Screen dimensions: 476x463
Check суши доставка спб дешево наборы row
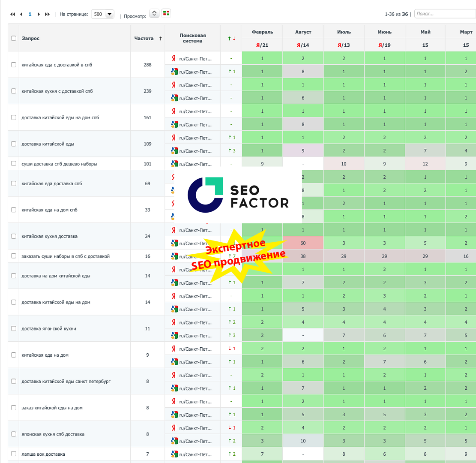(x=14, y=163)
